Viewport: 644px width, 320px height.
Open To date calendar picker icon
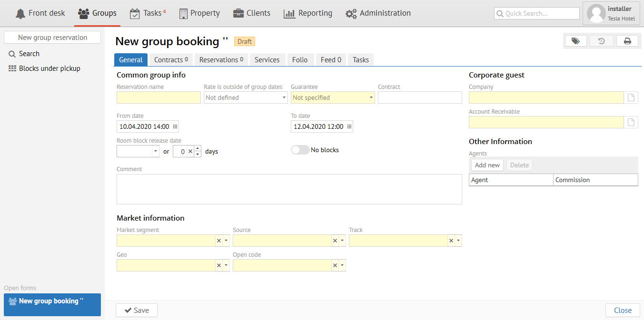coord(349,126)
